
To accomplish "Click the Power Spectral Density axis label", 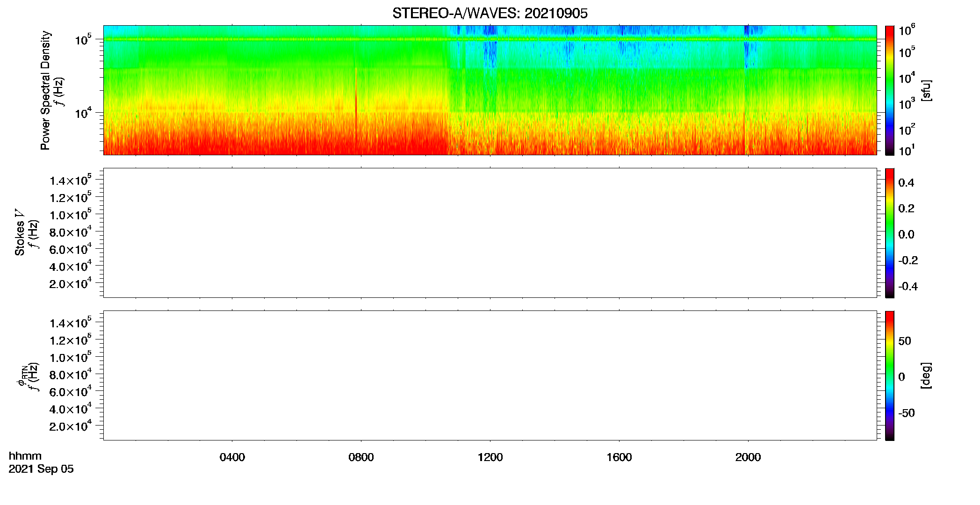I will [45, 90].
